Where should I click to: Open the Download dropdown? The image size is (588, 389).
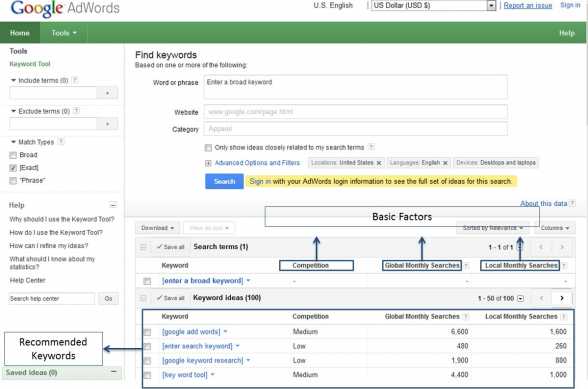tap(157, 228)
